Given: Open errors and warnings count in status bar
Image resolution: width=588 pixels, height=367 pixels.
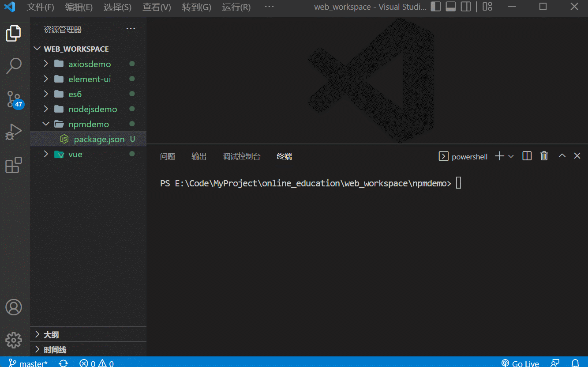Looking at the screenshot, I should point(97,363).
